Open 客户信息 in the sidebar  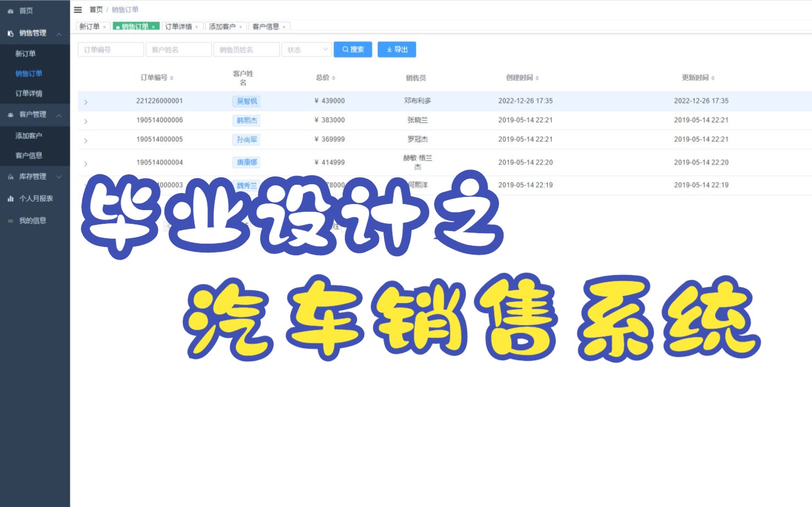29,156
